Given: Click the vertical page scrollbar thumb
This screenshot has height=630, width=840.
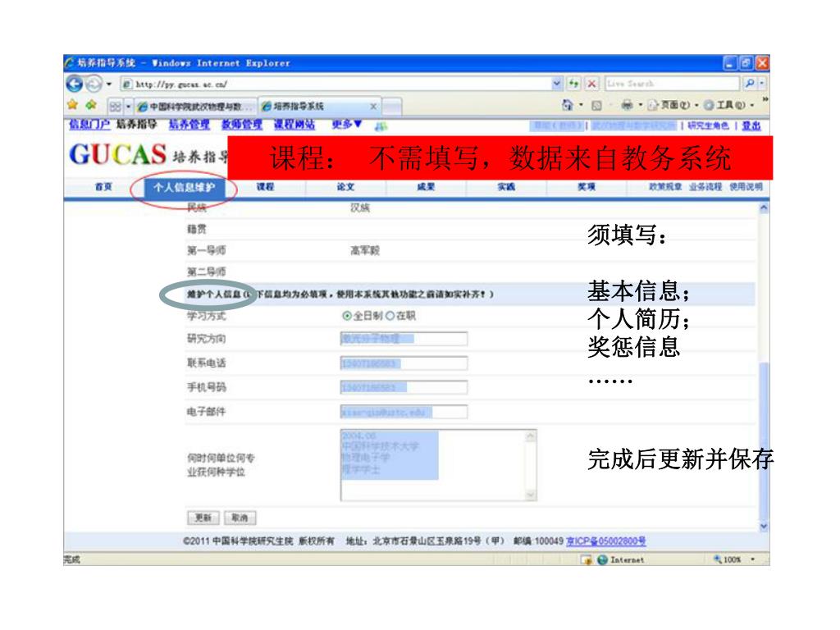Looking at the screenshot, I should coord(764,441).
